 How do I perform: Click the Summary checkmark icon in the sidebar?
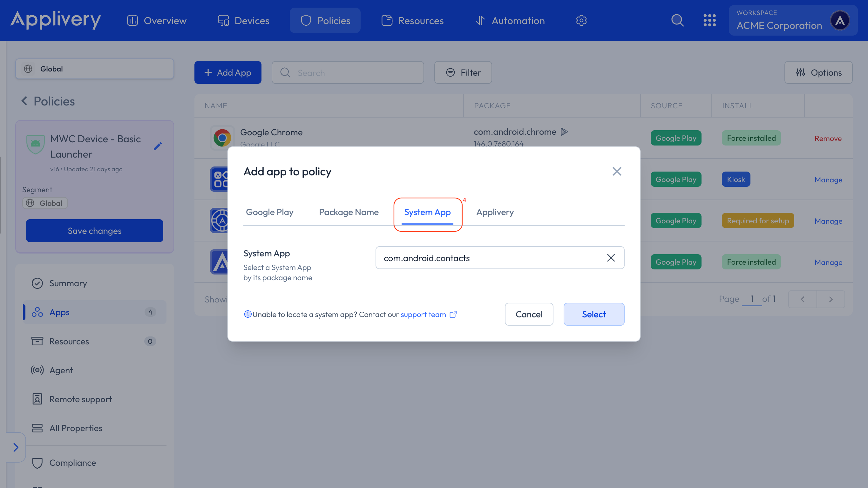point(37,283)
